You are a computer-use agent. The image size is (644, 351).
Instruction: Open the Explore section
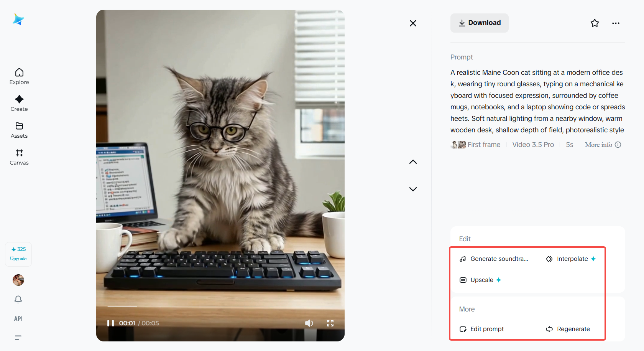tap(19, 76)
